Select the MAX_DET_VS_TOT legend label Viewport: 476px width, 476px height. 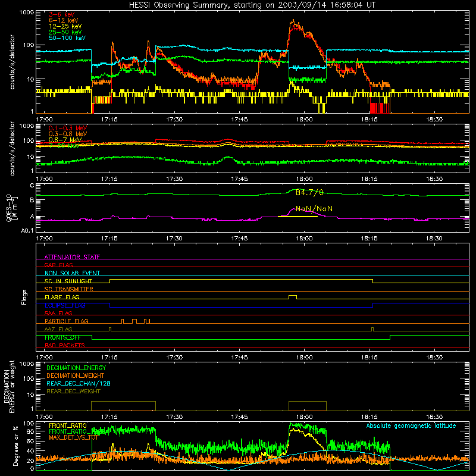[x=73, y=437]
